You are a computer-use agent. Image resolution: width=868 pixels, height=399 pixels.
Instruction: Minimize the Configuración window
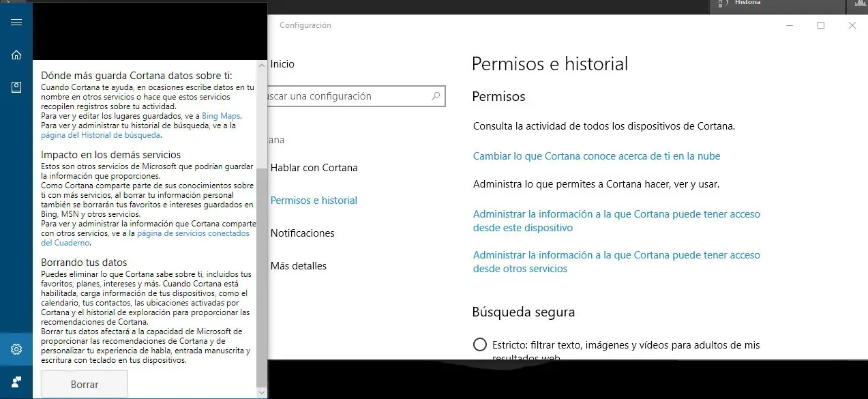[x=790, y=25]
